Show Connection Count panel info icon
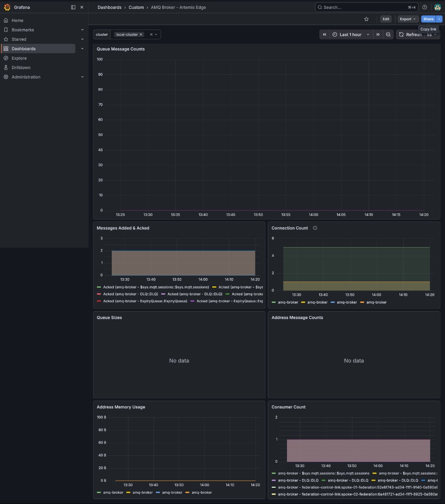 [x=315, y=228]
